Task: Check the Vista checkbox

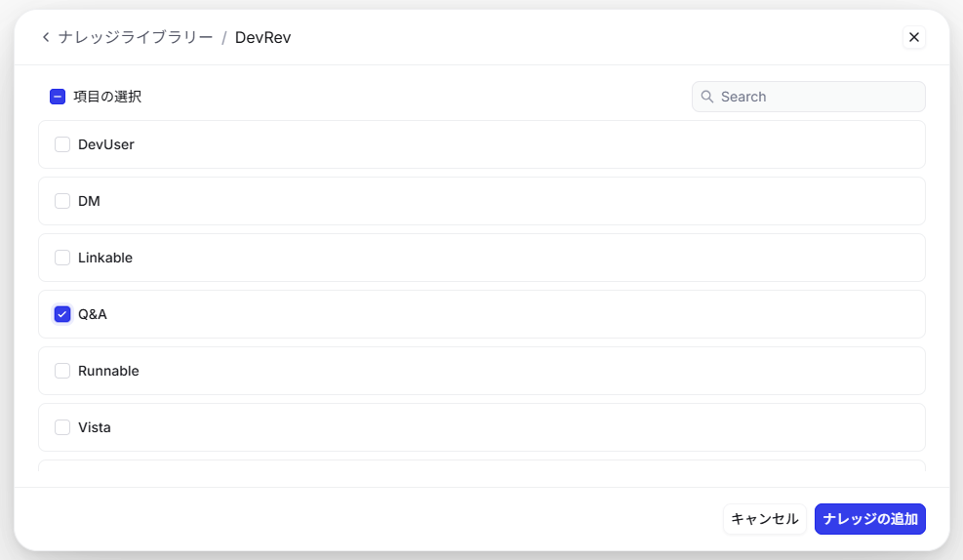Action: click(x=62, y=427)
